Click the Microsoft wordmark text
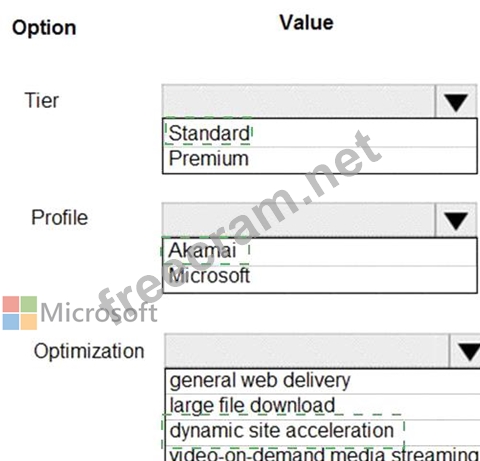Screen dimensions: 480x461 coord(99,313)
